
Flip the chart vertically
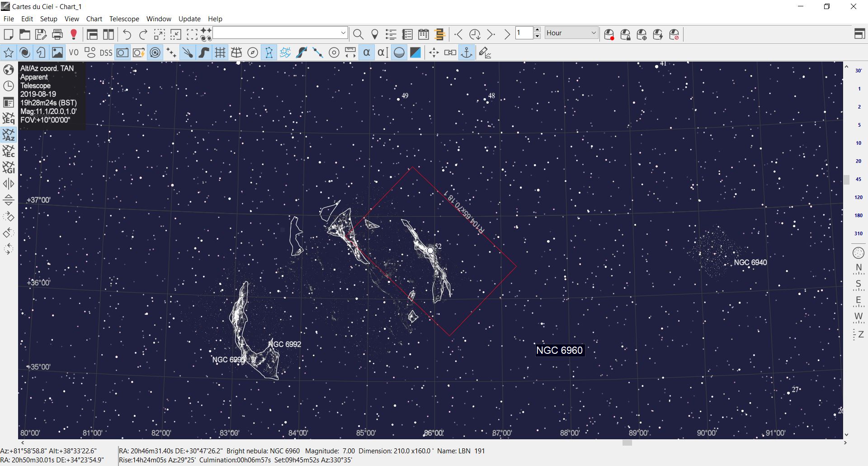pyautogui.click(x=9, y=200)
